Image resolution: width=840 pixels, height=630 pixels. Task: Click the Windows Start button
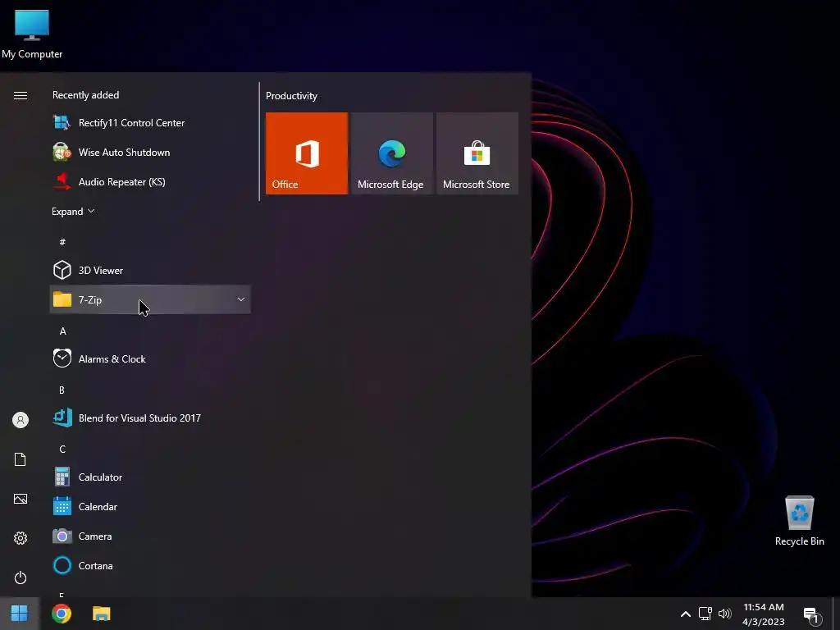point(20,614)
